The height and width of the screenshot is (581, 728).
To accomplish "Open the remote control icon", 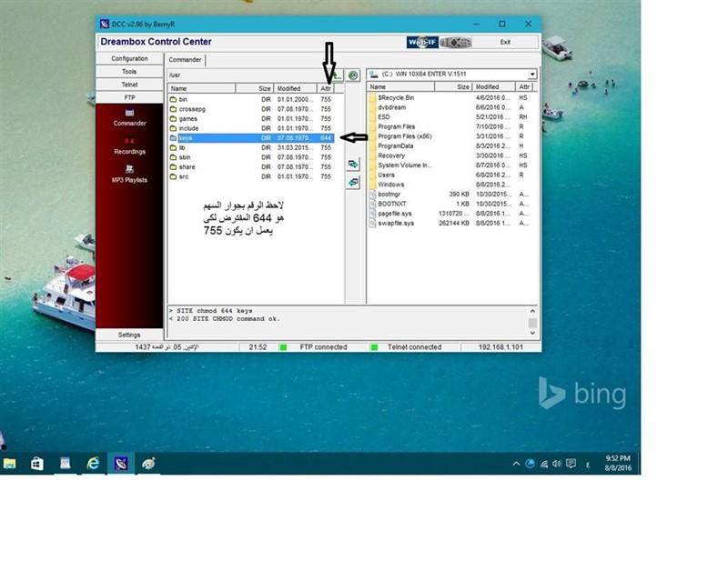I will point(456,42).
